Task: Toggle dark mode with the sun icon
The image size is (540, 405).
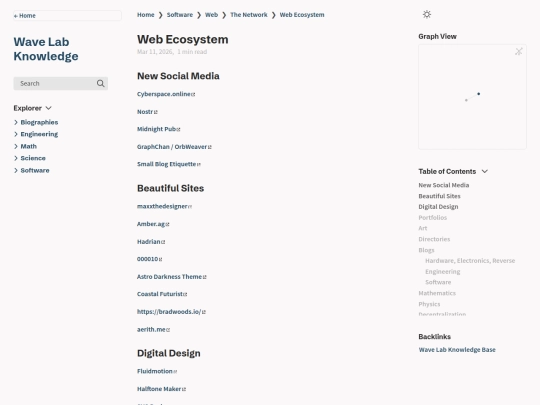Action: click(427, 14)
